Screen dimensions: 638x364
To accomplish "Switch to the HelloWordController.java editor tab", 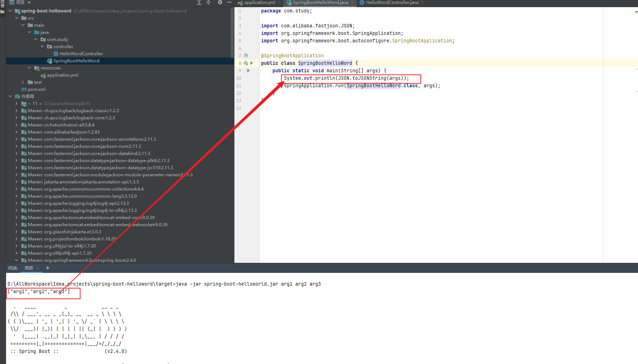I will pos(392,2).
